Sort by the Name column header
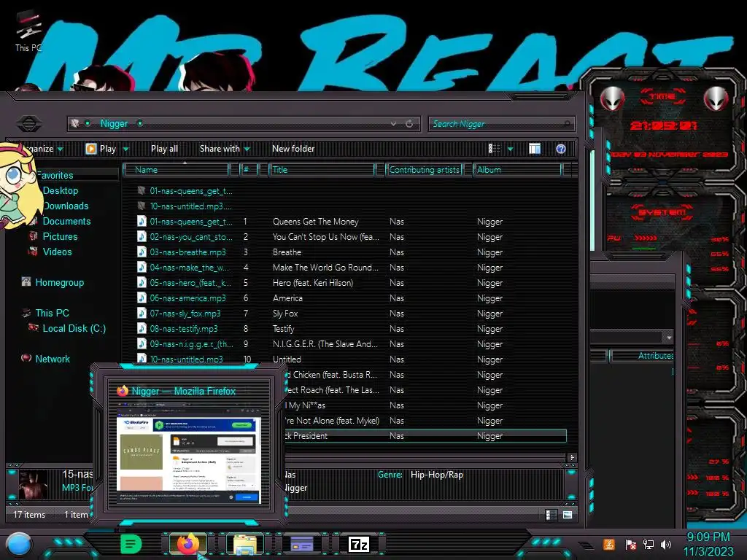 pos(176,169)
